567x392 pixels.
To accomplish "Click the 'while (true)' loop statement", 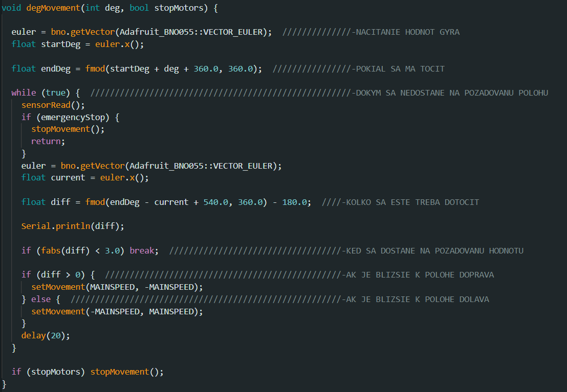I will (x=41, y=93).
